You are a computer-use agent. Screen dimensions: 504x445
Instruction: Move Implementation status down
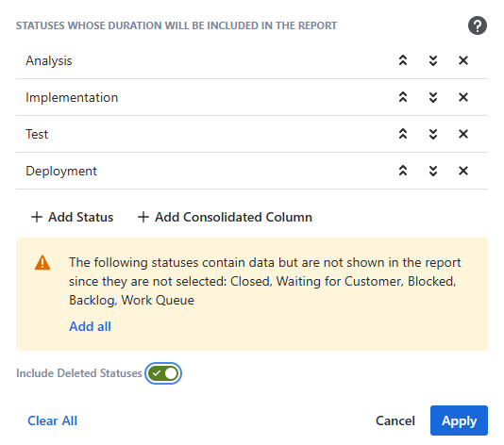point(433,97)
